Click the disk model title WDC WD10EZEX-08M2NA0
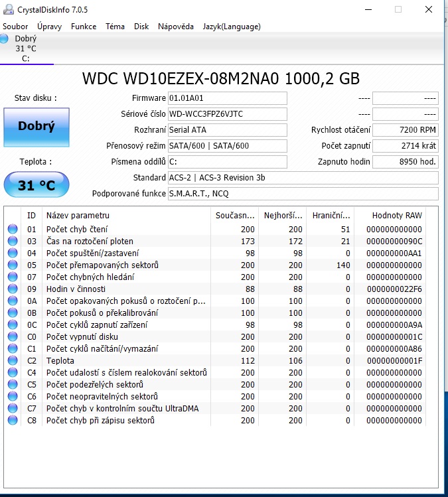Viewport: 448px width, 497px height. coord(181,78)
